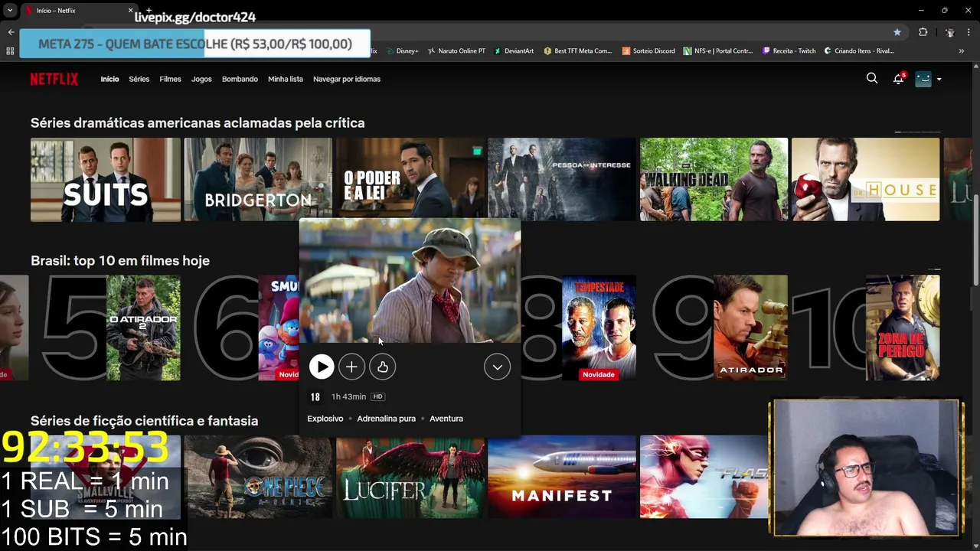980x551 pixels.
Task: Click the preview video of the hovered title
Action: tap(410, 281)
